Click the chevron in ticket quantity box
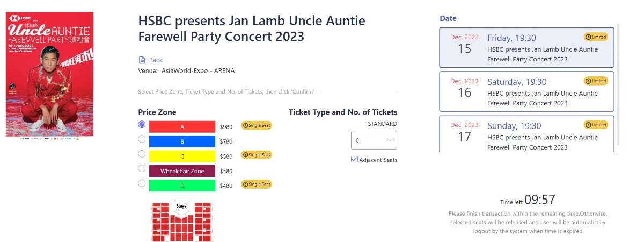The height and width of the screenshot is (242, 644). (390, 140)
